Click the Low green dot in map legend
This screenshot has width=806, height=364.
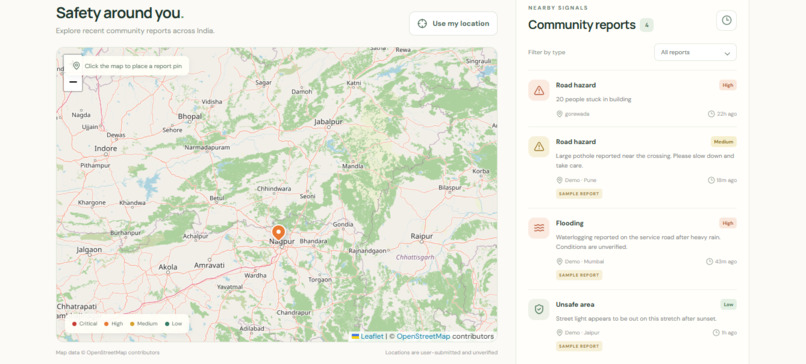(167, 324)
